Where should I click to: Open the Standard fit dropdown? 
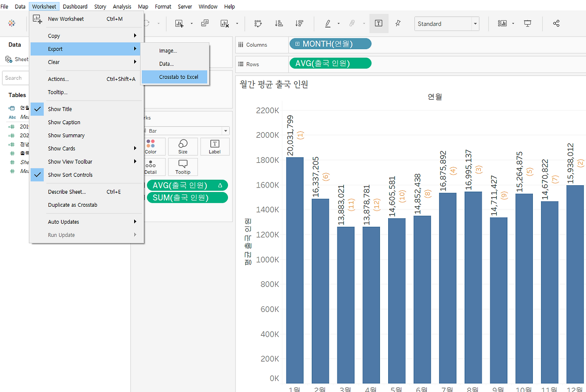click(x=475, y=23)
